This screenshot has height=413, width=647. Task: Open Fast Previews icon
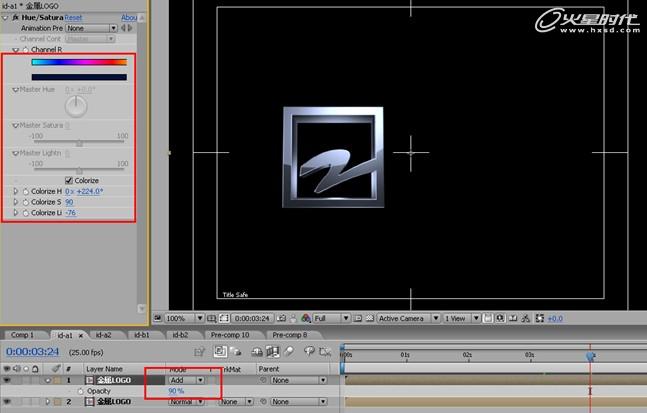pos(500,318)
